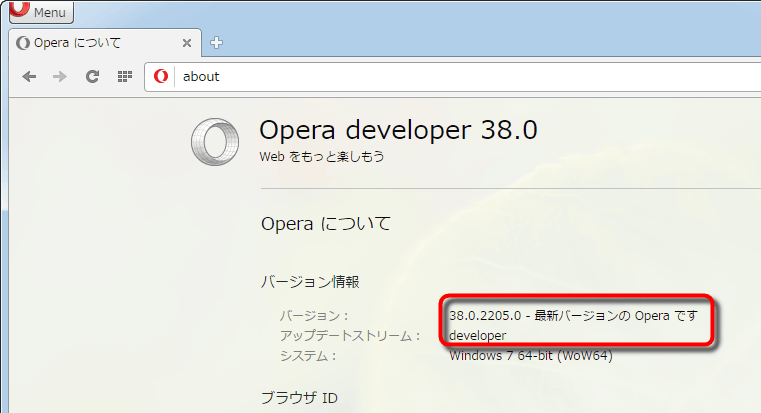Reload the current page
Image resolution: width=761 pixels, height=413 pixels.
tap(92, 77)
